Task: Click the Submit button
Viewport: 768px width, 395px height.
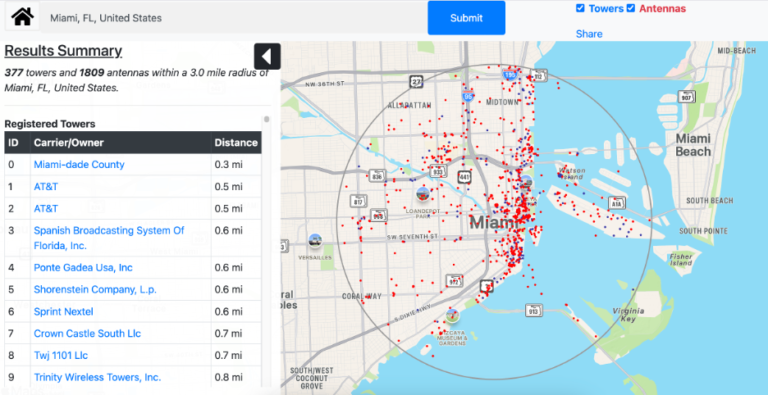Action: click(466, 18)
